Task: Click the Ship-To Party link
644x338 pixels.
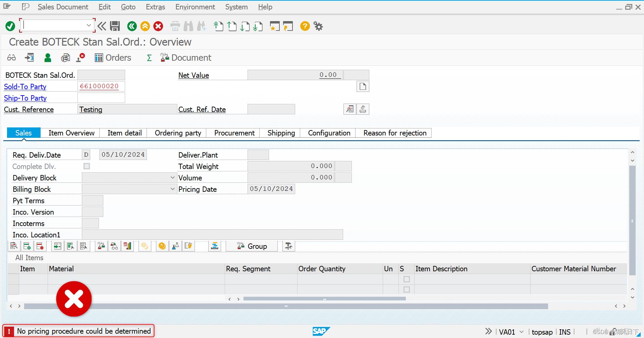Action: (x=25, y=98)
